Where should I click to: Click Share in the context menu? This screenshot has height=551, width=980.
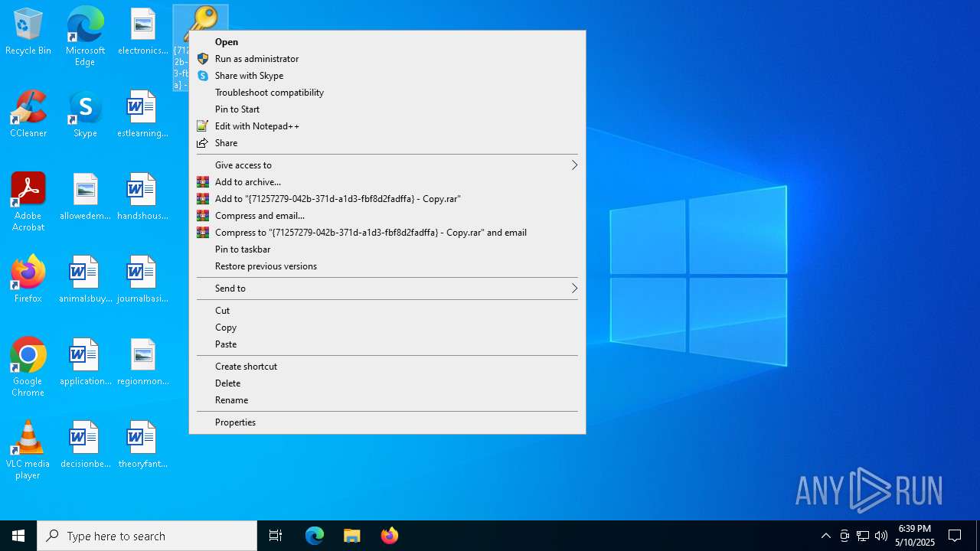[387, 143]
